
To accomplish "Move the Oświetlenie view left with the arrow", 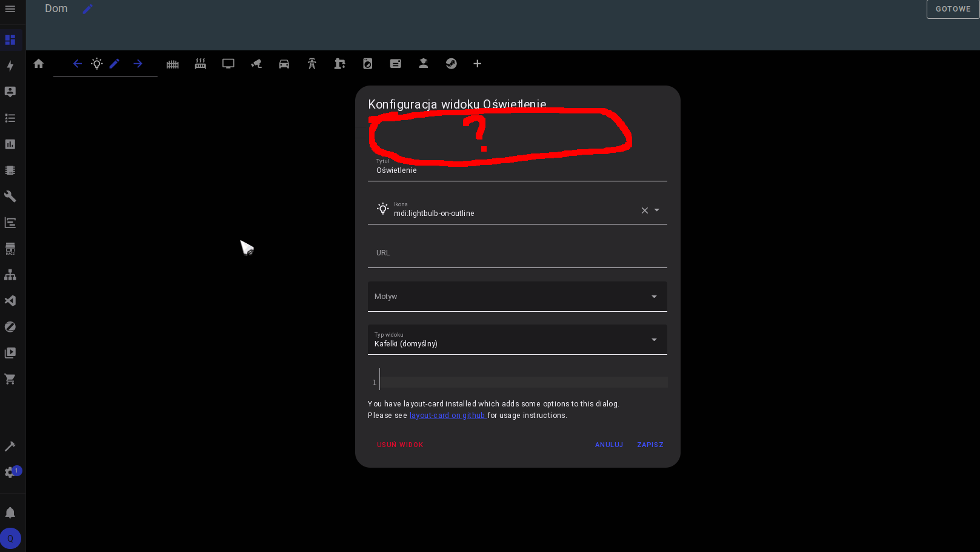I will click(x=77, y=63).
